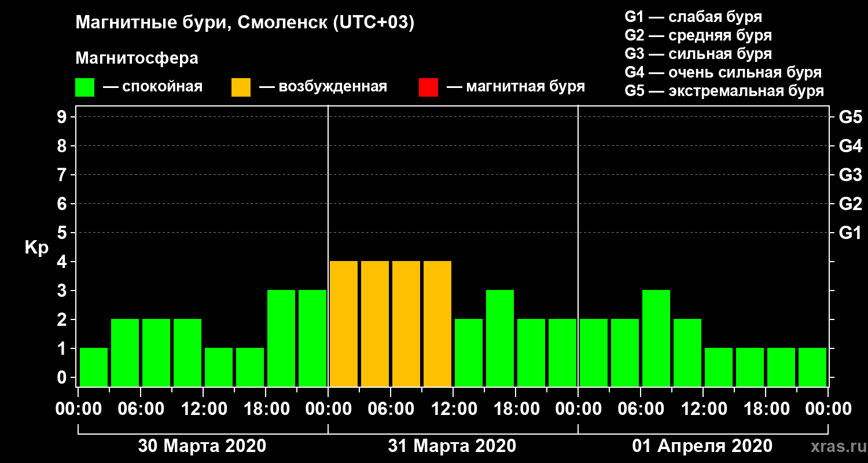Click the last Kp 1 bar on 01 April

click(x=812, y=367)
